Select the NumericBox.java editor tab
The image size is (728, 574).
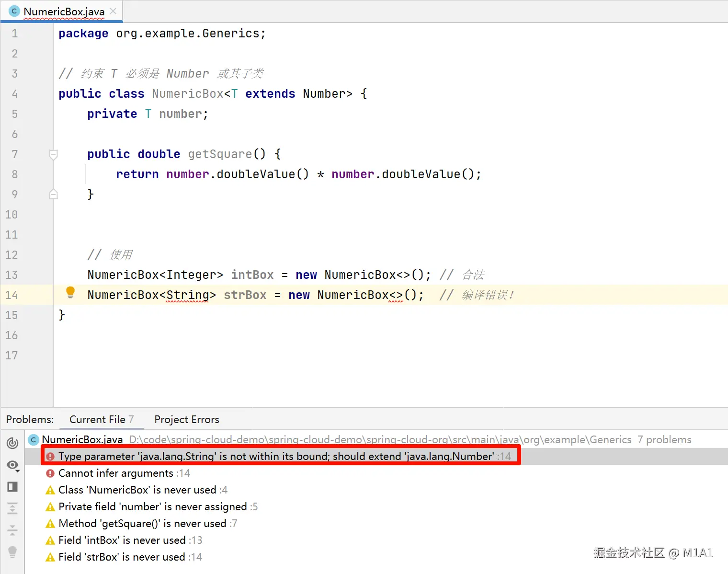[x=62, y=11]
